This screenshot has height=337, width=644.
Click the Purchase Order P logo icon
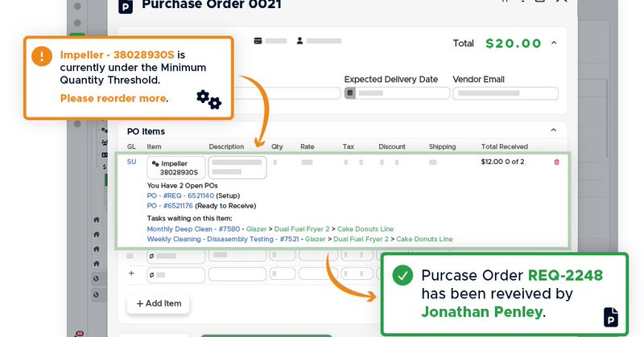(126, 6)
